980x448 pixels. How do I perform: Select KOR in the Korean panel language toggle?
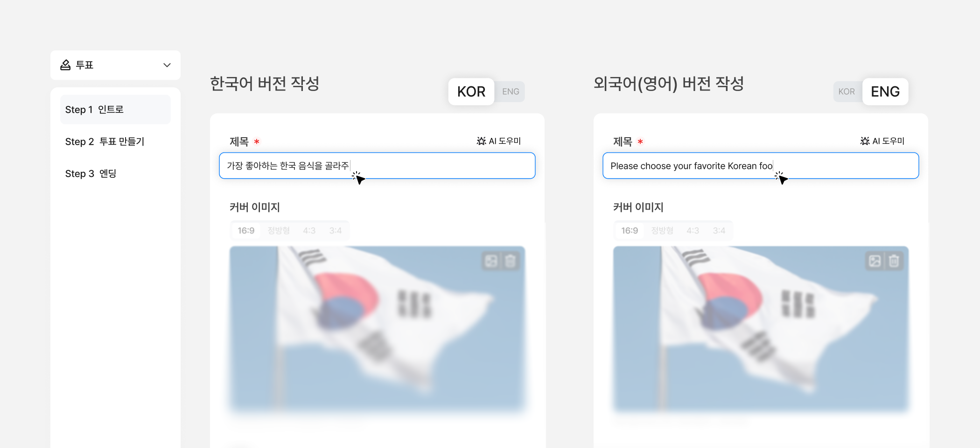click(471, 91)
